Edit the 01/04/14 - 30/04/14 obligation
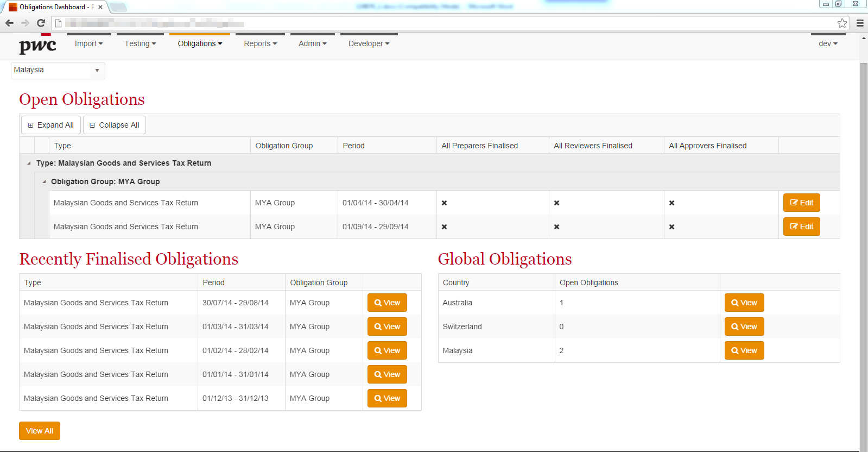Screen dimensions: 868x452 coord(801,203)
